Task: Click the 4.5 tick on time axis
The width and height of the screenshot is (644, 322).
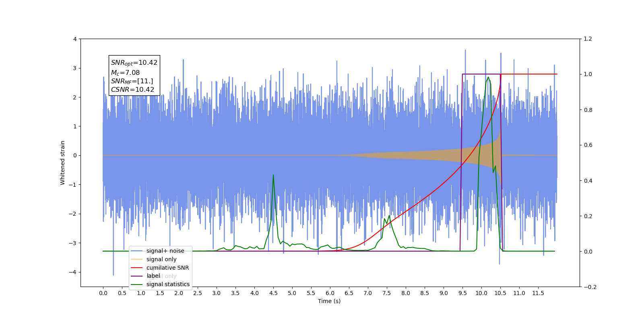Action: click(273, 293)
